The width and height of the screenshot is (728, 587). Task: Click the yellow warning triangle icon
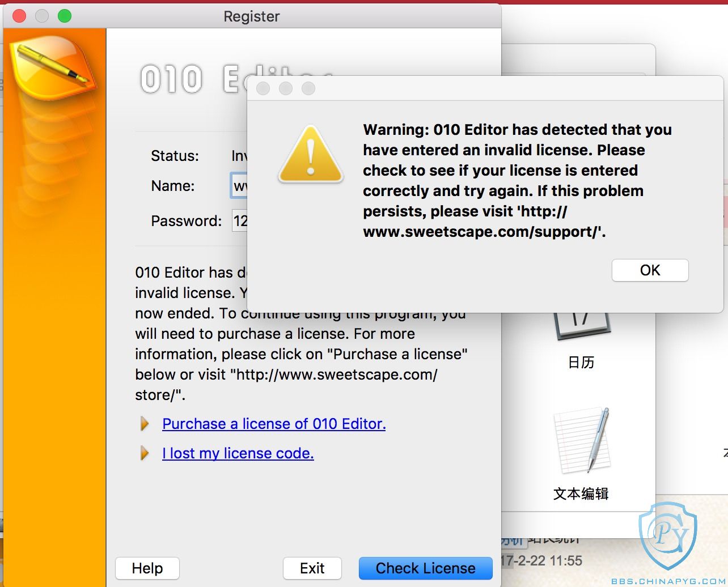311,154
